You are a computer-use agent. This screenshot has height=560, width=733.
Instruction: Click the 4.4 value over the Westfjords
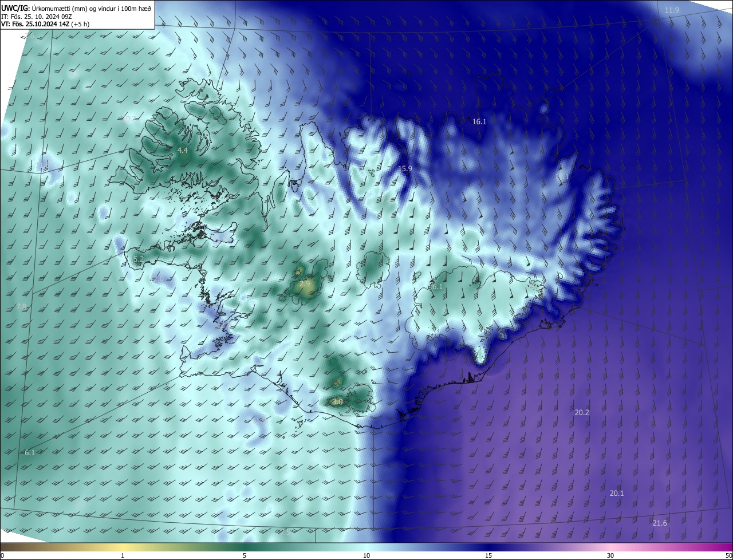pyautogui.click(x=183, y=151)
